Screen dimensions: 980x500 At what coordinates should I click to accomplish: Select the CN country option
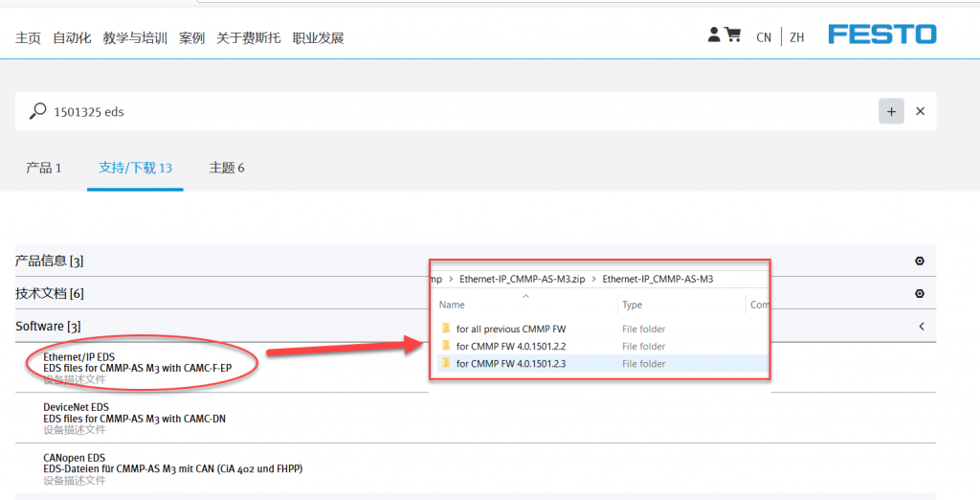pos(764,37)
